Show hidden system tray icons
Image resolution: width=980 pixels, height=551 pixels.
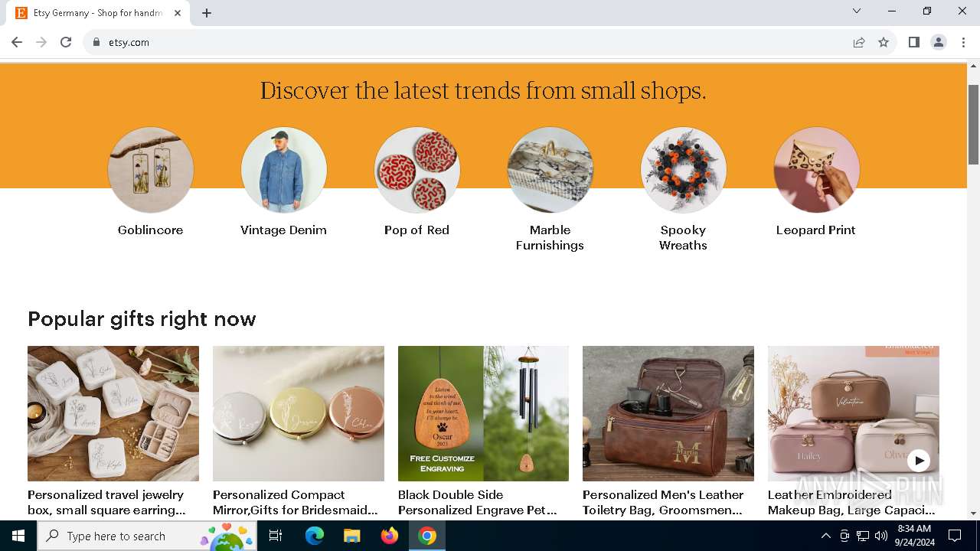click(825, 536)
